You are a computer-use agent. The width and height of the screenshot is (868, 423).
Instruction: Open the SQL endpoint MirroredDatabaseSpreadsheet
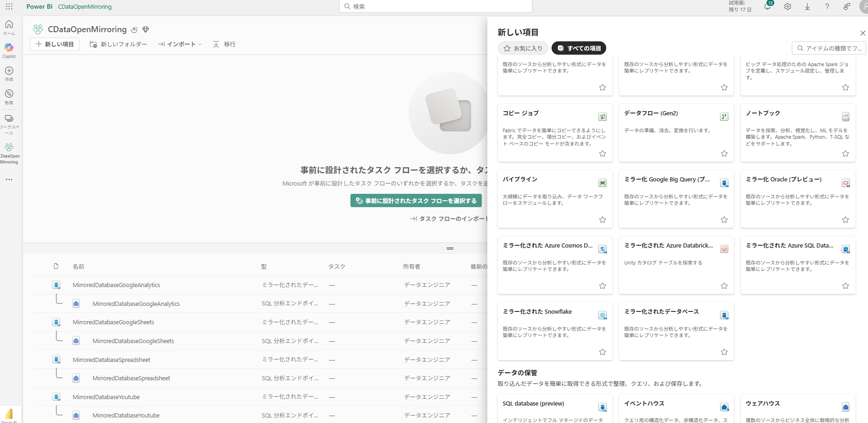click(131, 378)
